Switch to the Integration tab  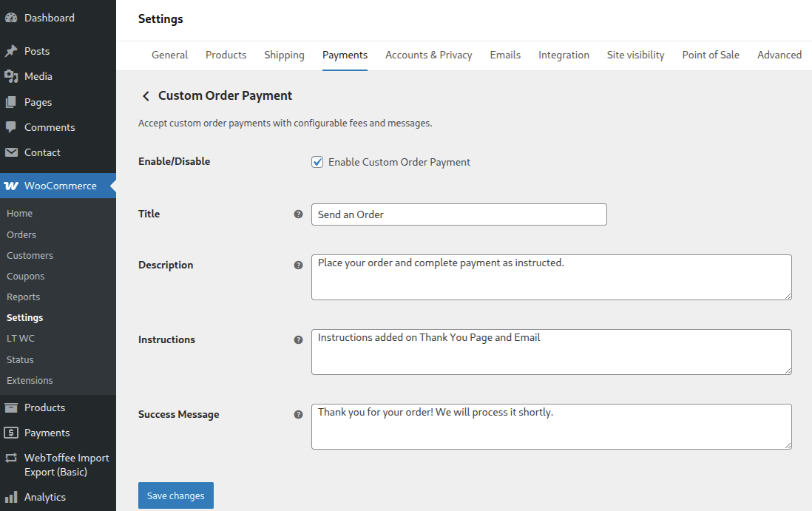564,55
